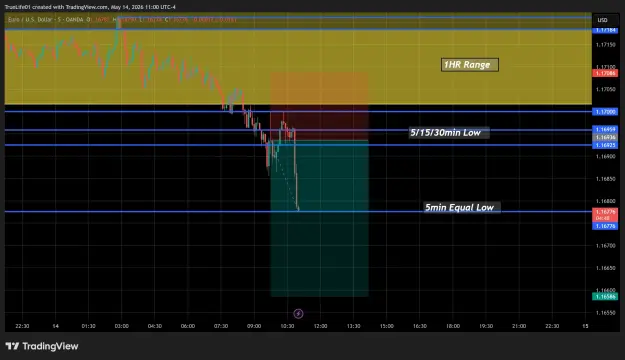Click the Euro / U.S. Dollar symbol title
The height and width of the screenshot is (360, 625).
click(45, 19)
